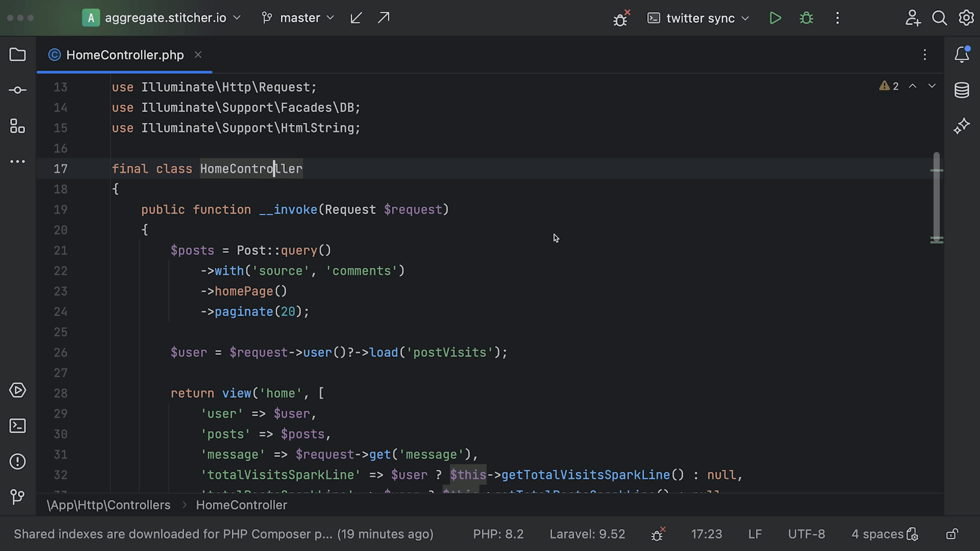Open the Database tool window
This screenshot has height=551, width=980.
coord(962,90)
